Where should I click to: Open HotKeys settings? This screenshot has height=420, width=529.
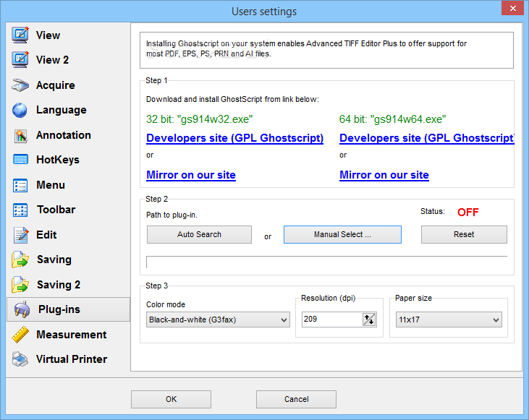(58, 160)
